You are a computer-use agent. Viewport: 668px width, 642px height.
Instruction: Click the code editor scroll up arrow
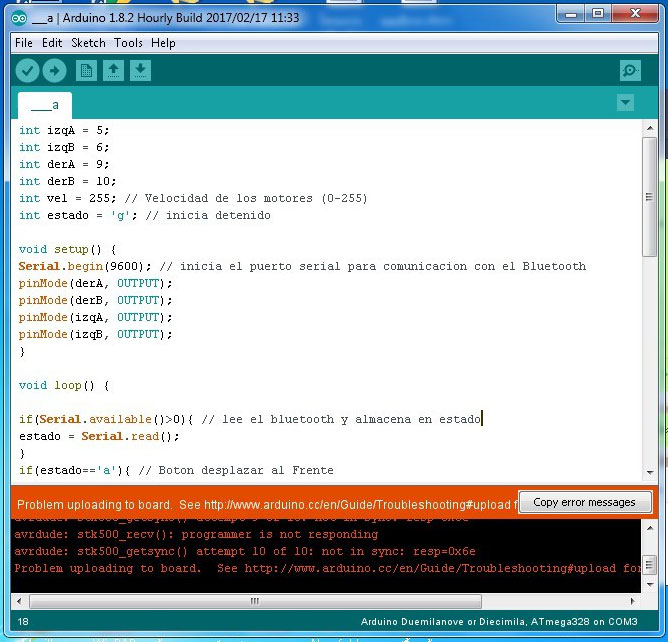[650, 128]
